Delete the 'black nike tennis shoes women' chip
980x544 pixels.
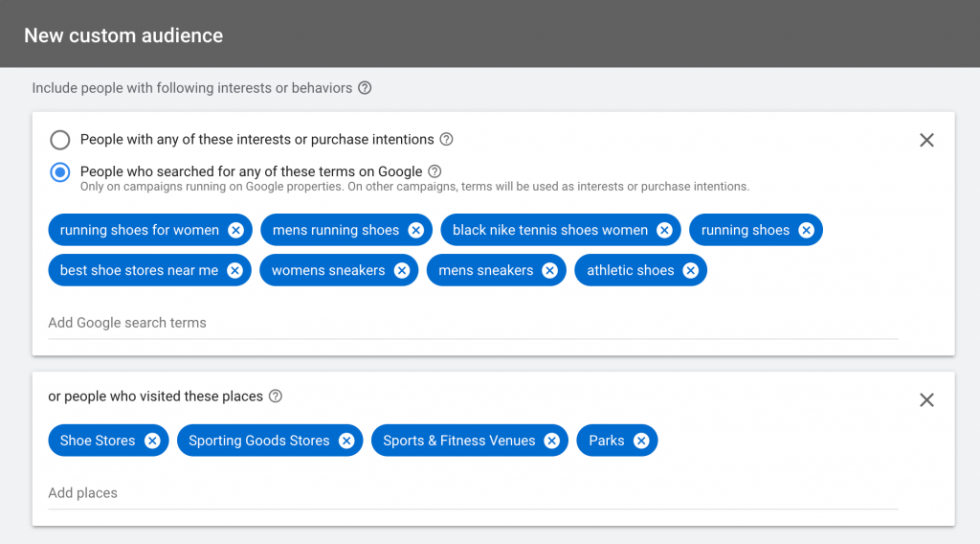(664, 230)
